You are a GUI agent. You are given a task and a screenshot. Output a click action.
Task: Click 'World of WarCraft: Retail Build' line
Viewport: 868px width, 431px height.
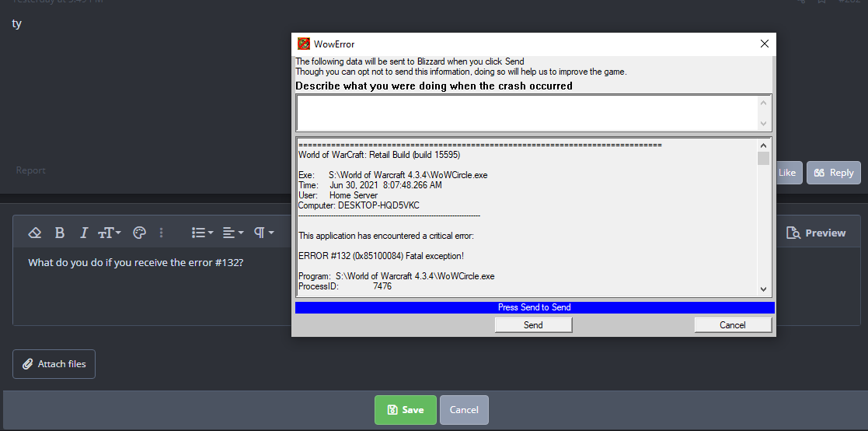(379, 155)
